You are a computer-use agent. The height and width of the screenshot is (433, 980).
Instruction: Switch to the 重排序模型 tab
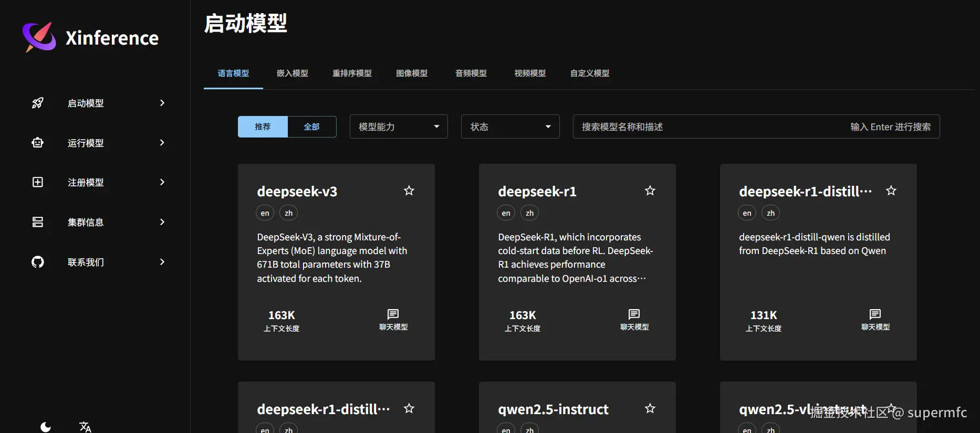pyautogui.click(x=352, y=73)
